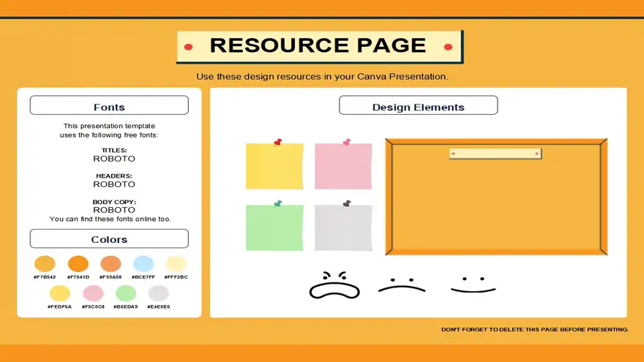Select the hex code text #FFF2BC
Screen dimensions: 644x362
176,277
